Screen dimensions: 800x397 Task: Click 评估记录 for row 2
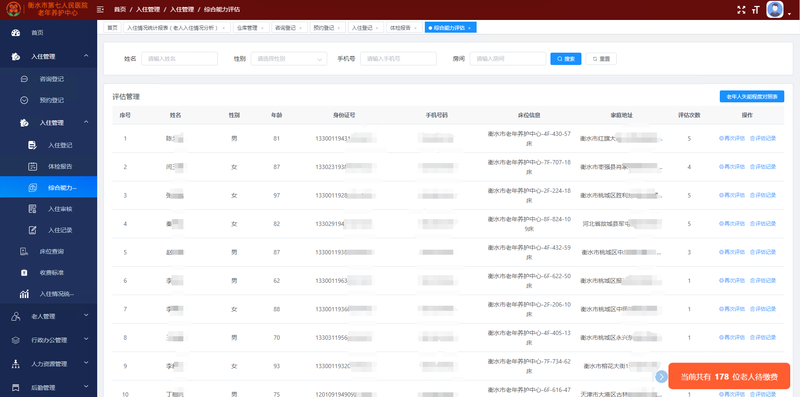[763, 167]
